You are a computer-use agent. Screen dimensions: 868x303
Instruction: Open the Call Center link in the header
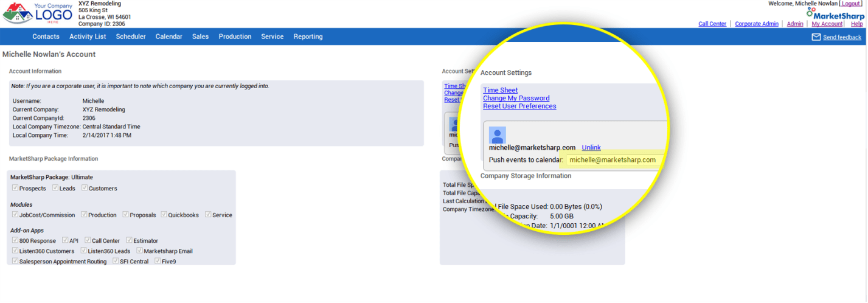click(712, 24)
